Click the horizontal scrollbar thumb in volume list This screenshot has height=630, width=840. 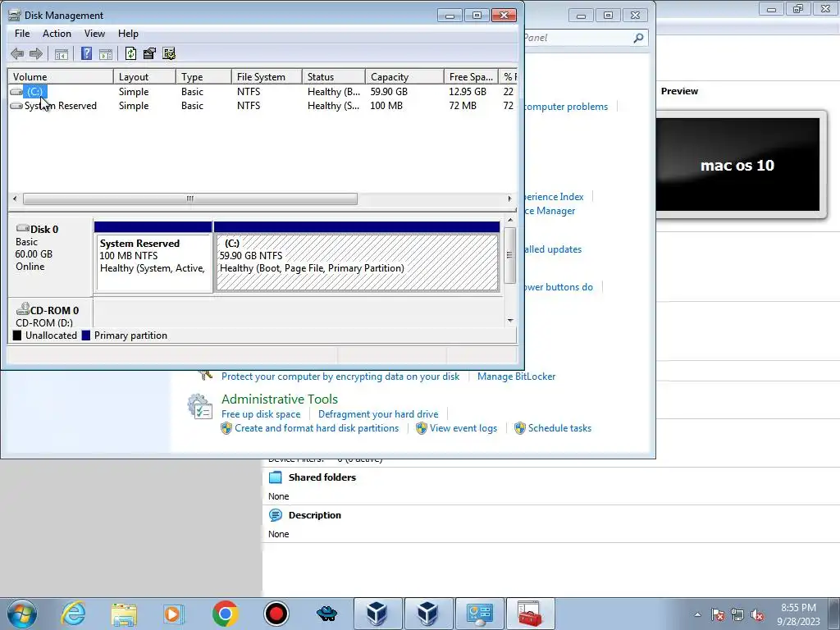[x=190, y=199]
